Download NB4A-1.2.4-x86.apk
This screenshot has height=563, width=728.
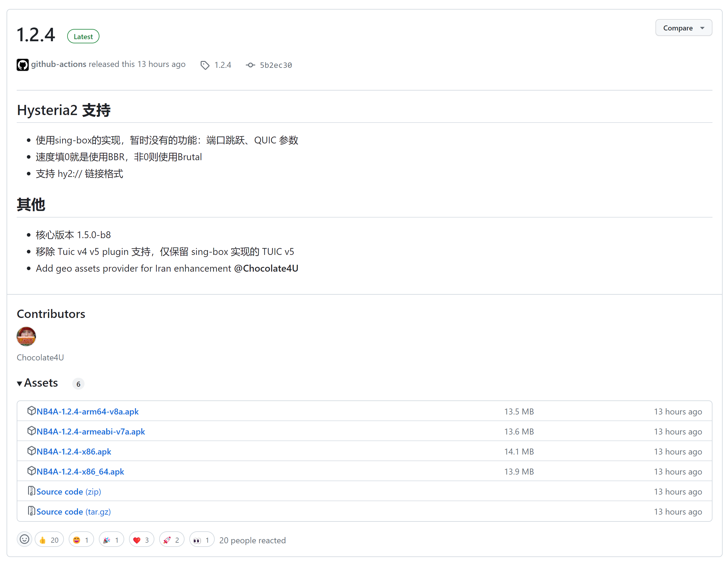pyautogui.click(x=74, y=452)
